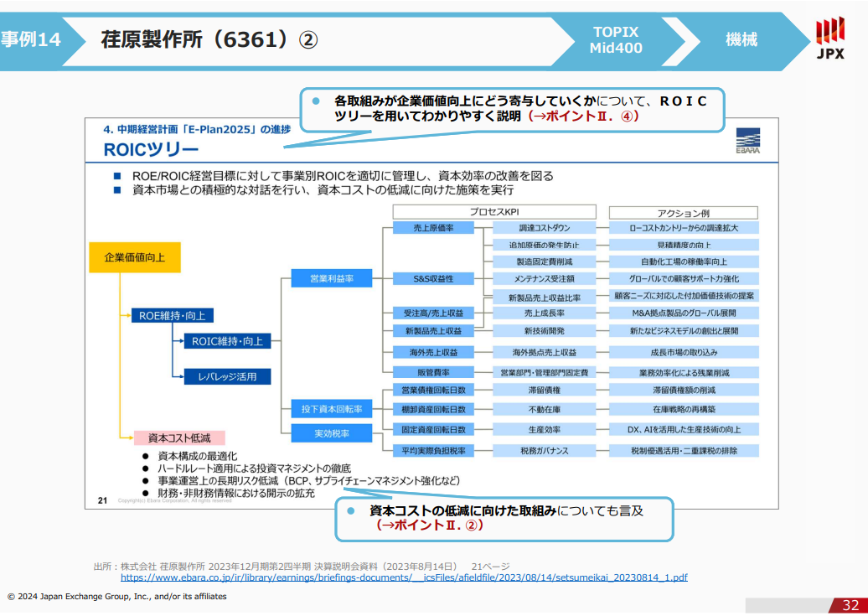
Task: Select the 製造固定費削減 KPI cell
Action: [x=544, y=261]
